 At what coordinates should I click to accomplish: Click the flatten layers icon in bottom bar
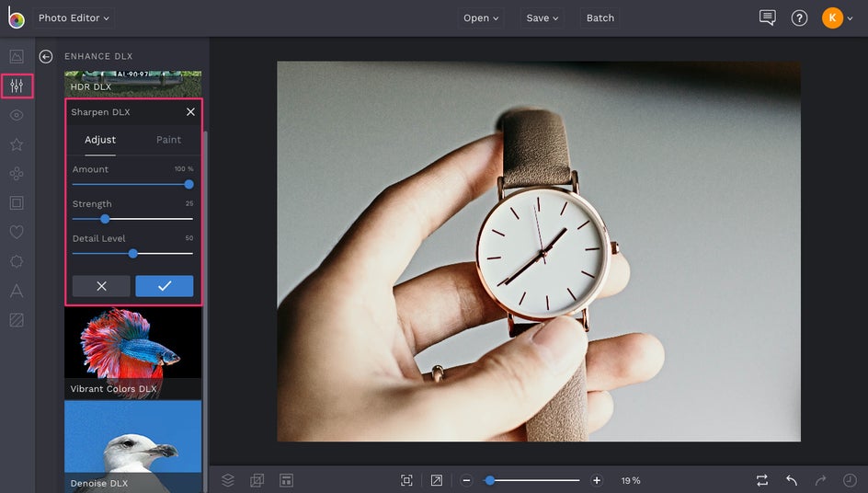(x=257, y=480)
